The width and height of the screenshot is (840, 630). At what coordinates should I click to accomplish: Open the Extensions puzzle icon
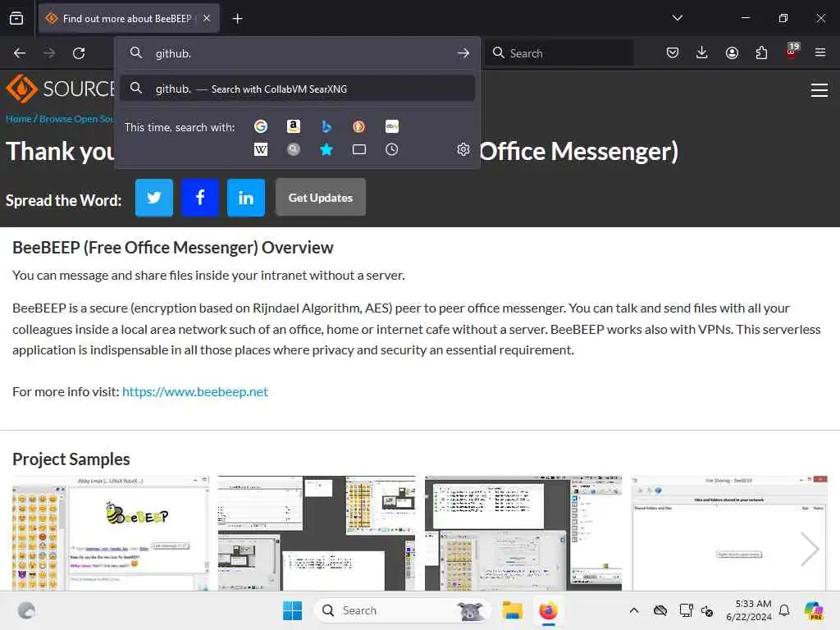click(761, 52)
